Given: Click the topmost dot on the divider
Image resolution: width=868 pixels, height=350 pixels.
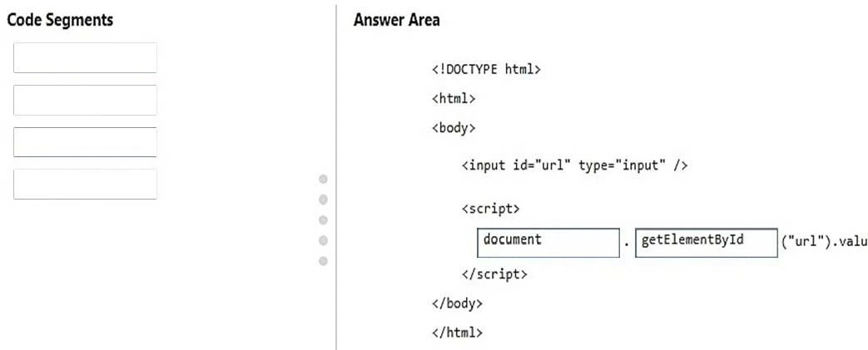Looking at the screenshot, I should pyautogui.click(x=323, y=179).
